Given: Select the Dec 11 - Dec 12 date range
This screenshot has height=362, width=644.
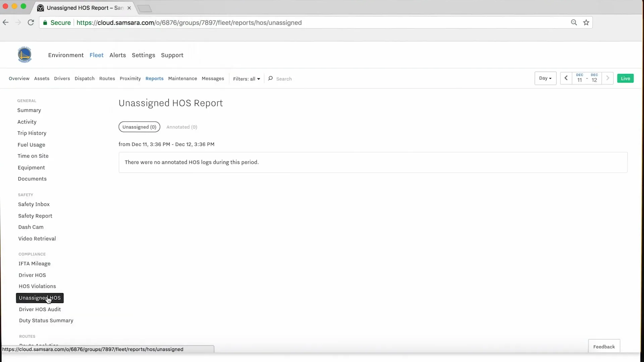Looking at the screenshot, I should point(587,78).
